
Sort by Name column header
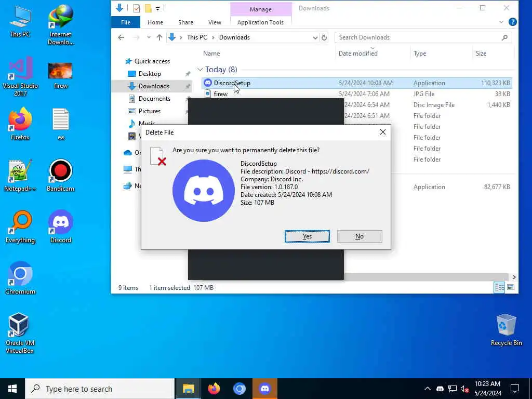coord(211,54)
